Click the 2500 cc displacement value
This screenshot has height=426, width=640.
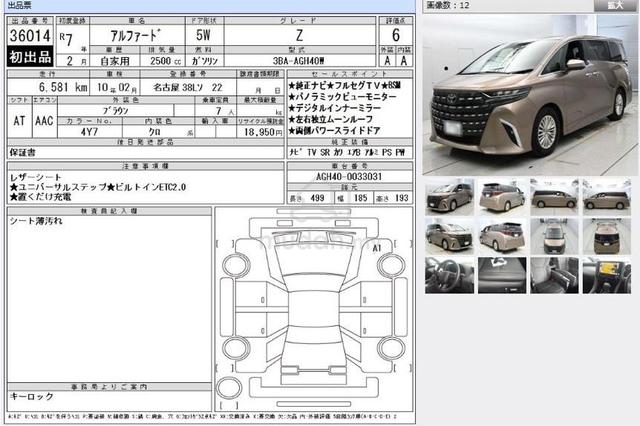pos(165,61)
